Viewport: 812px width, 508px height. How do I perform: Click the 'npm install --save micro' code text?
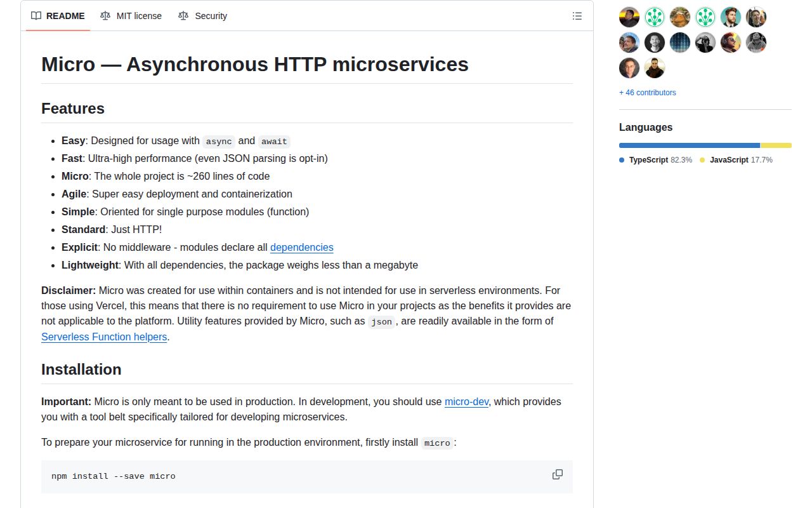(114, 476)
